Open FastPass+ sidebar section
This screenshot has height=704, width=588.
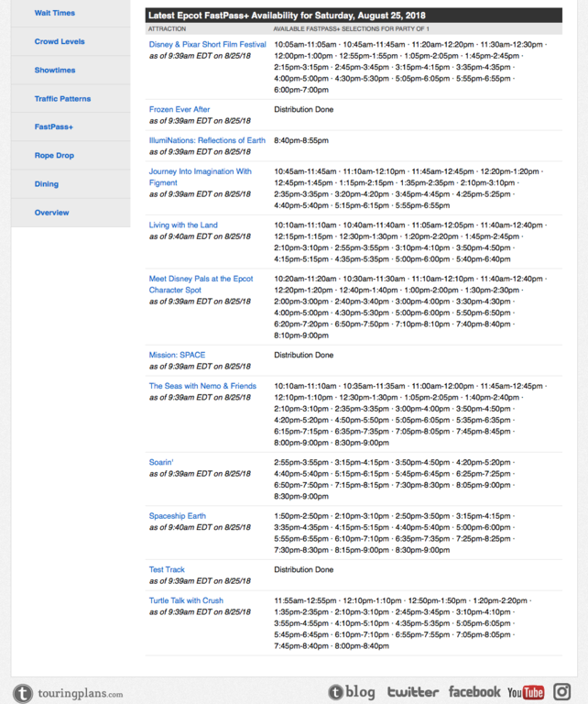(54, 126)
